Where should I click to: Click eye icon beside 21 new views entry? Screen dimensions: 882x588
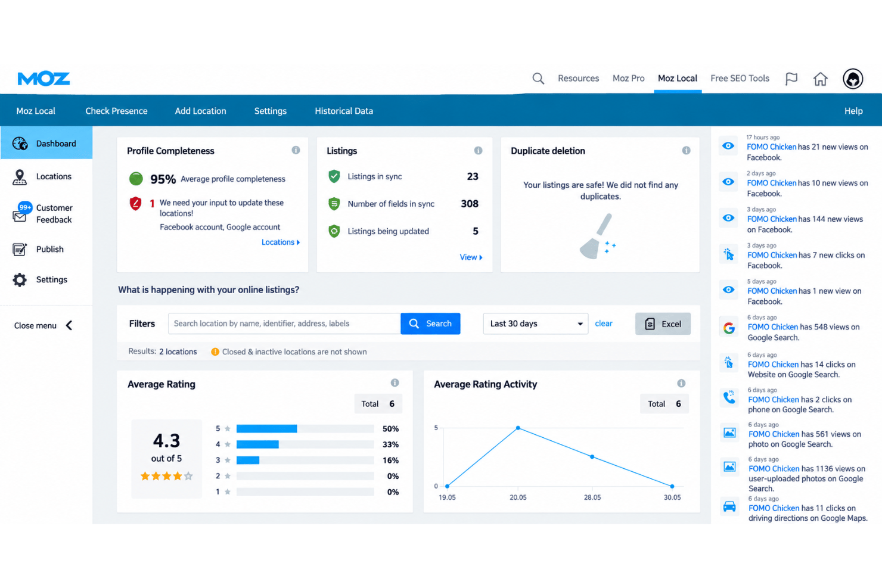pyautogui.click(x=728, y=146)
